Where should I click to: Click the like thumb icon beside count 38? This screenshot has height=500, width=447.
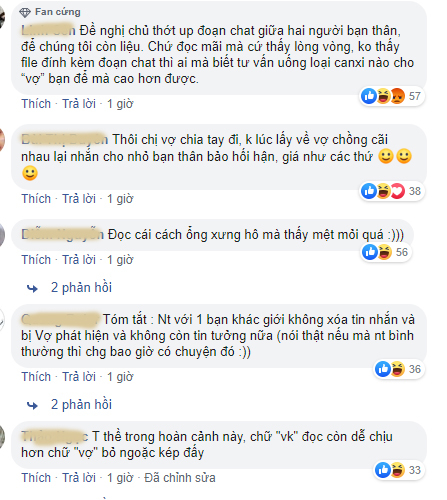369,191
